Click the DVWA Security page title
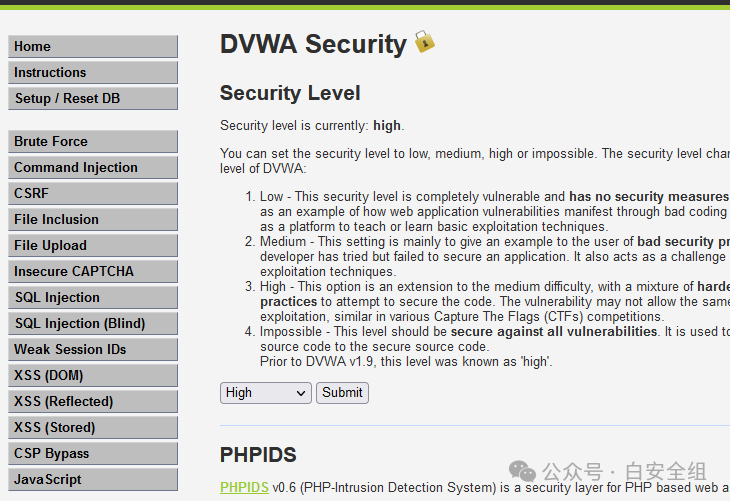The height and width of the screenshot is (501, 730). (x=313, y=44)
